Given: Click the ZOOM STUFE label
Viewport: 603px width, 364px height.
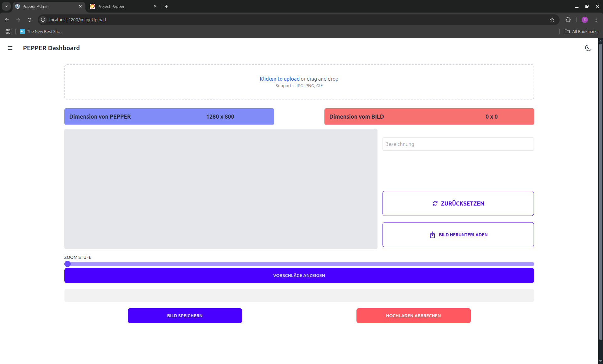Looking at the screenshot, I should click(78, 257).
